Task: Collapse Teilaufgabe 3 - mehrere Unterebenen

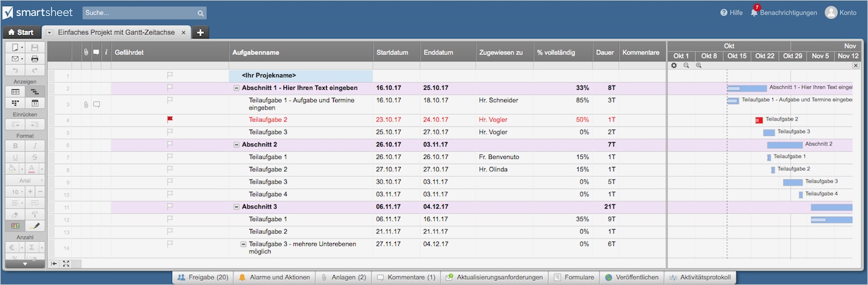Action: pos(244,244)
